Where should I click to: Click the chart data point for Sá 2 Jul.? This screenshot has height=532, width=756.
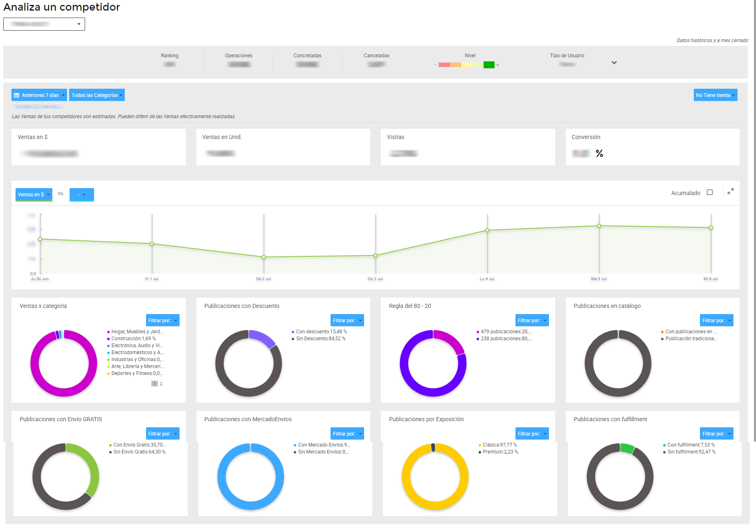[x=264, y=257]
